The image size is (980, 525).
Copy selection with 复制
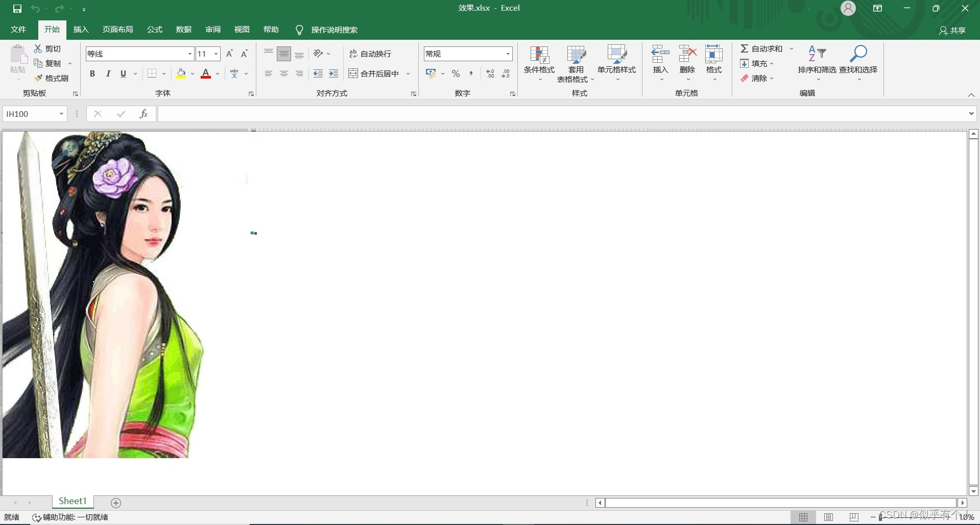[47, 63]
